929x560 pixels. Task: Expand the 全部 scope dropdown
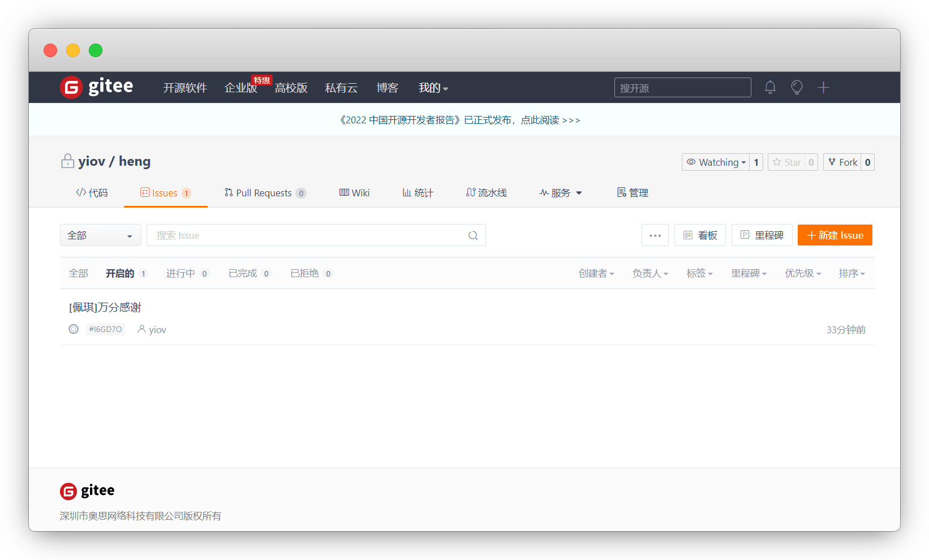coord(100,235)
